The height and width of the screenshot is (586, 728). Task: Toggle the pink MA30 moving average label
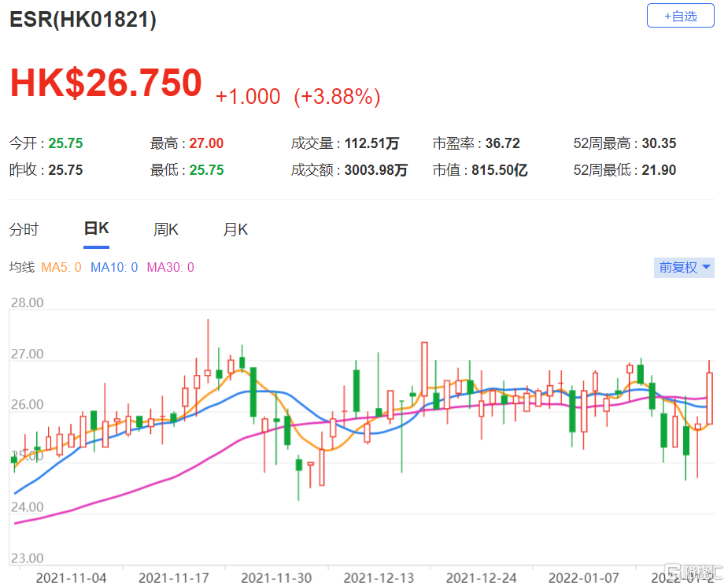tap(170, 268)
